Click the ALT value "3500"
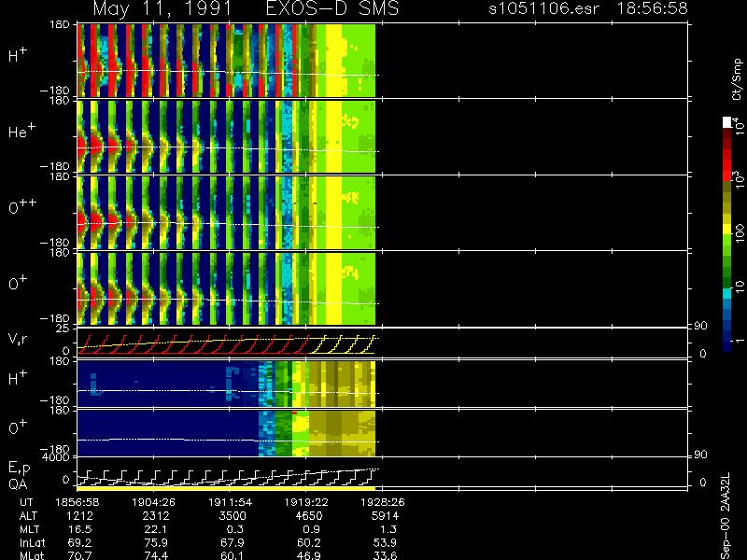The width and height of the screenshot is (747, 560). point(233,516)
